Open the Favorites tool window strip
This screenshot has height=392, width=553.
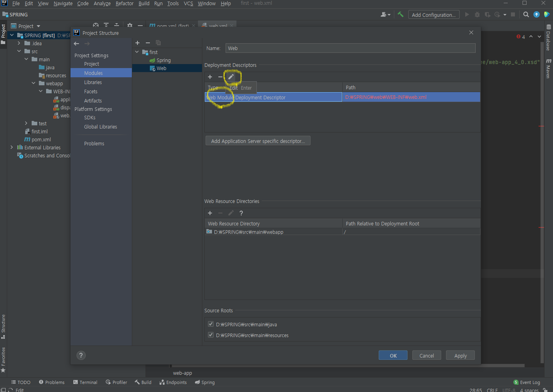tap(3, 360)
